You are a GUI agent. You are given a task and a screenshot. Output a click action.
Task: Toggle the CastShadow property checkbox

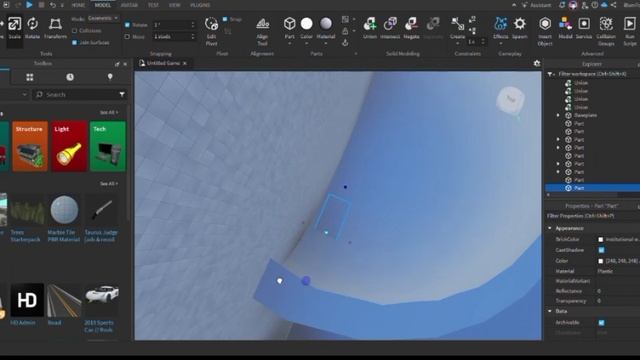601,250
